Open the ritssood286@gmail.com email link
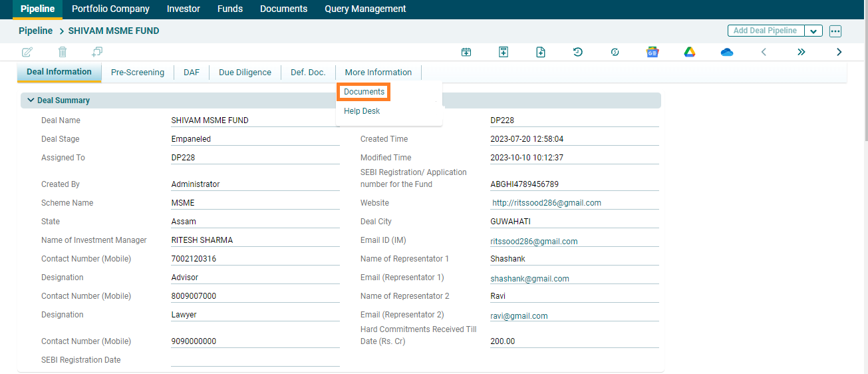 534,242
